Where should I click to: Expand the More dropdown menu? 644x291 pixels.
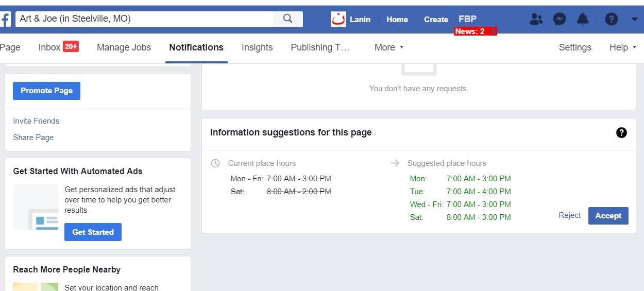389,47
